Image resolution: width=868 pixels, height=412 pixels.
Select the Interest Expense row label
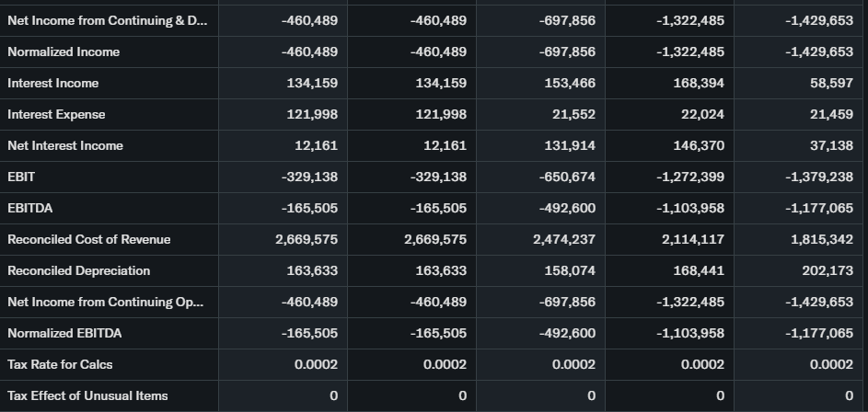[56, 115]
